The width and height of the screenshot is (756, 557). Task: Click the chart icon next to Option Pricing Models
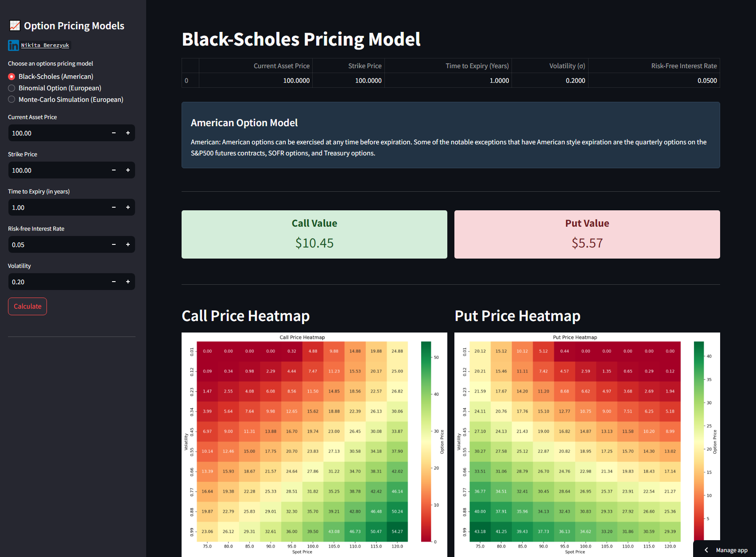15,26
